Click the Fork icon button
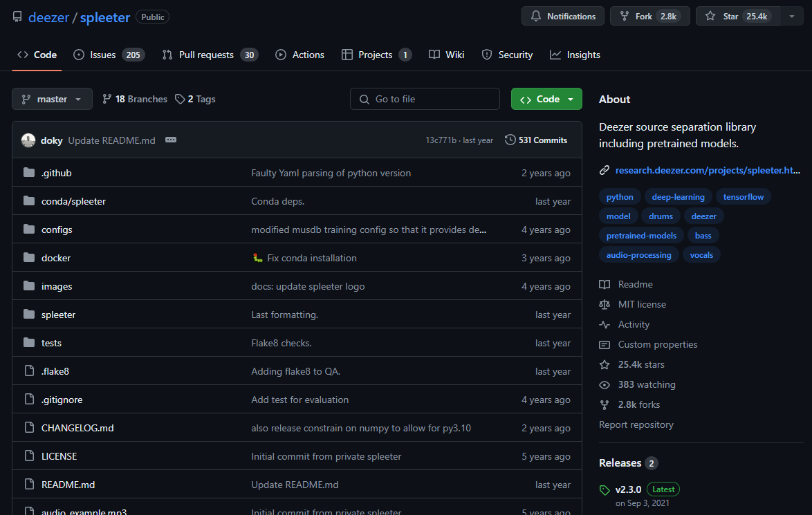This screenshot has height=515, width=812. click(x=625, y=17)
